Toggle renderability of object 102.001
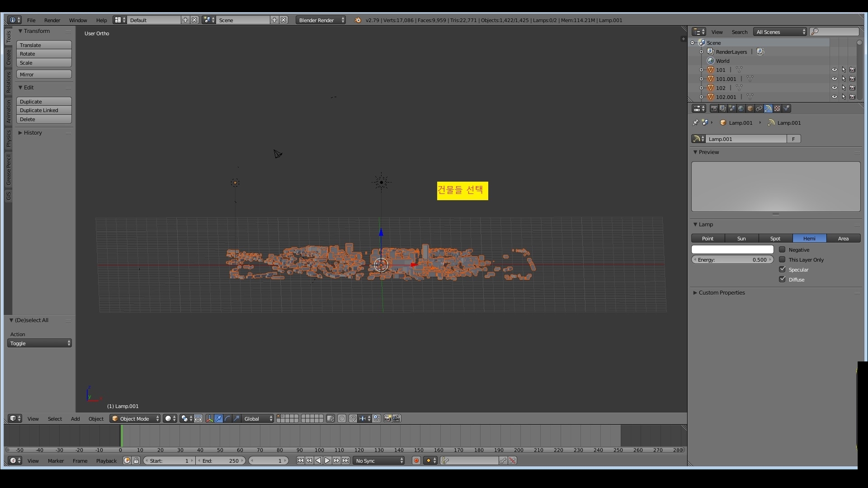The width and height of the screenshot is (868, 488). click(x=853, y=97)
